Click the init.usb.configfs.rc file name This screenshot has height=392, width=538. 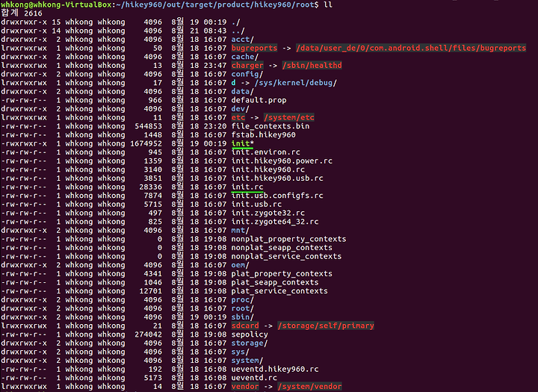277,196
